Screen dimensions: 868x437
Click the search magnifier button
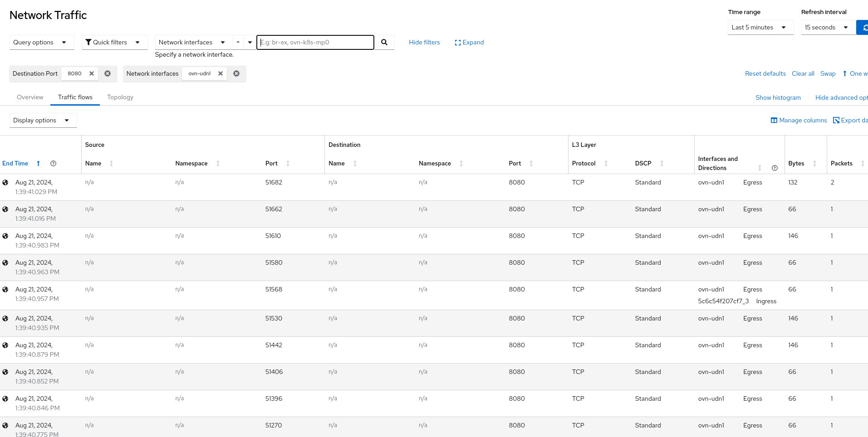384,42
